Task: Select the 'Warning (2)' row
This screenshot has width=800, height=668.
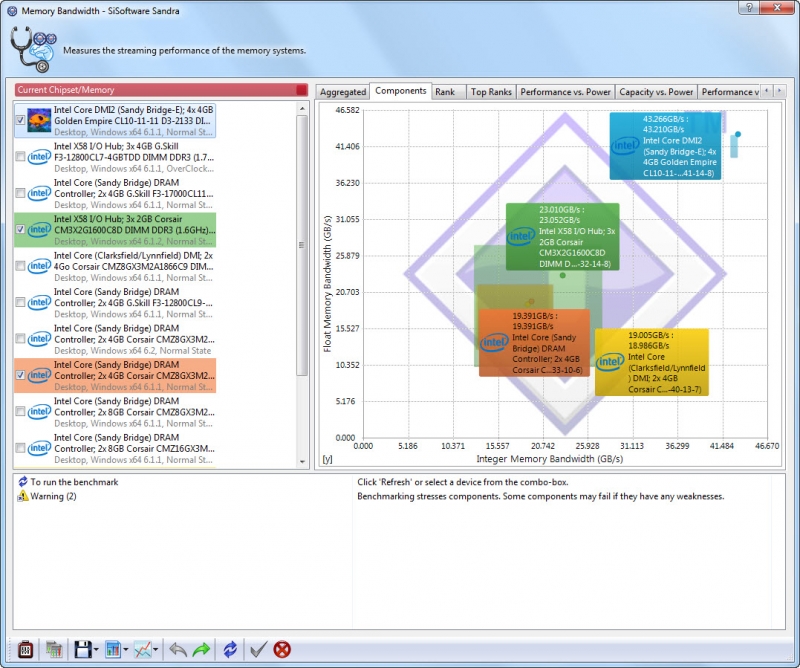Action: click(x=53, y=496)
